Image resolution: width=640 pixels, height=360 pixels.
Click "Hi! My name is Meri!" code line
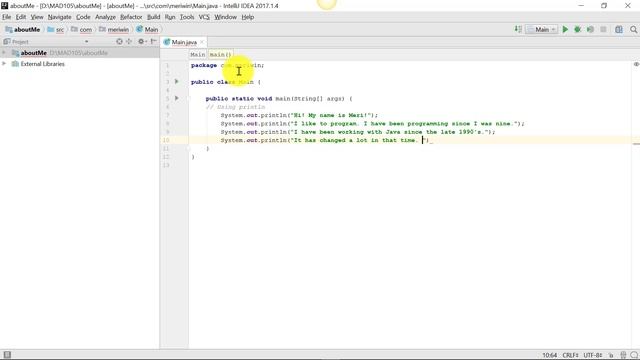pos(299,115)
